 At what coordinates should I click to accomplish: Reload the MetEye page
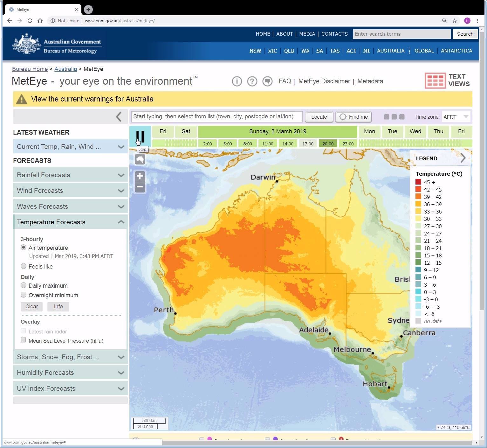coord(30,21)
